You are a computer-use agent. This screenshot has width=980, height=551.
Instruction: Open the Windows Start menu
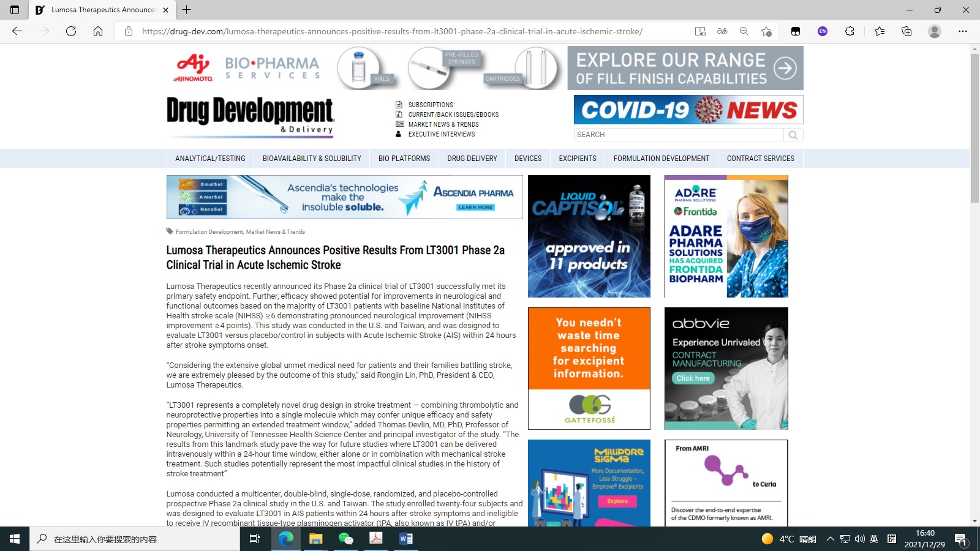coord(15,539)
